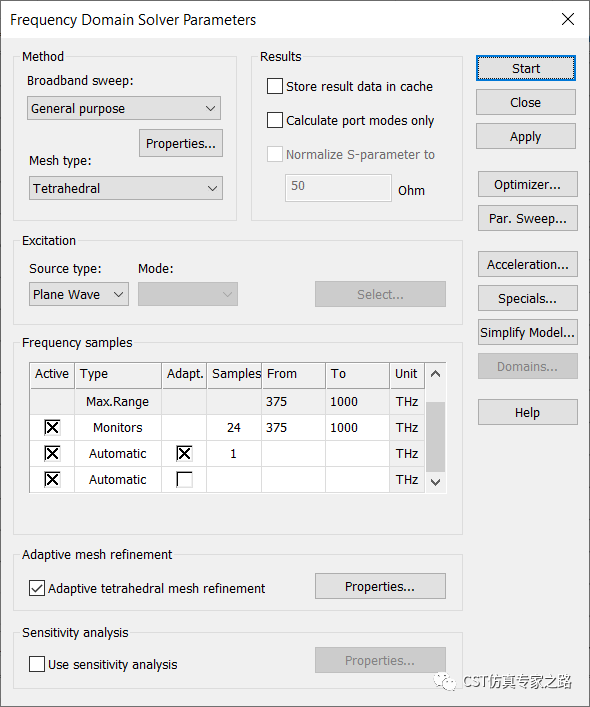
Task: Open the Mesh type dropdown
Action: coord(126,188)
